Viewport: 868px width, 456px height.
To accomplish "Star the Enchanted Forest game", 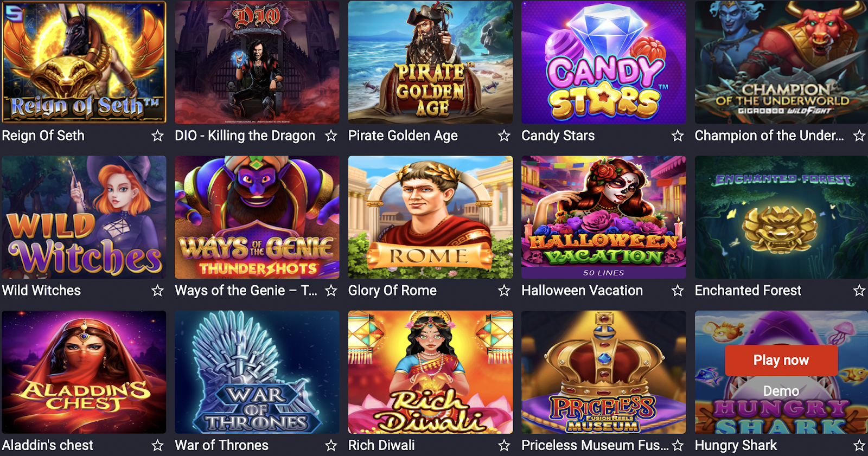I will pyautogui.click(x=859, y=291).
